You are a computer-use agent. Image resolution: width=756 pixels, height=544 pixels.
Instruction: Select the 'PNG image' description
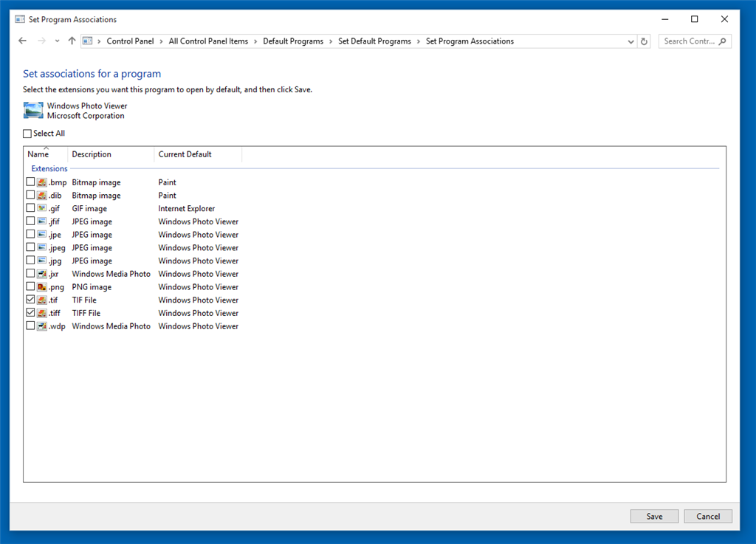tap(92, 286)
